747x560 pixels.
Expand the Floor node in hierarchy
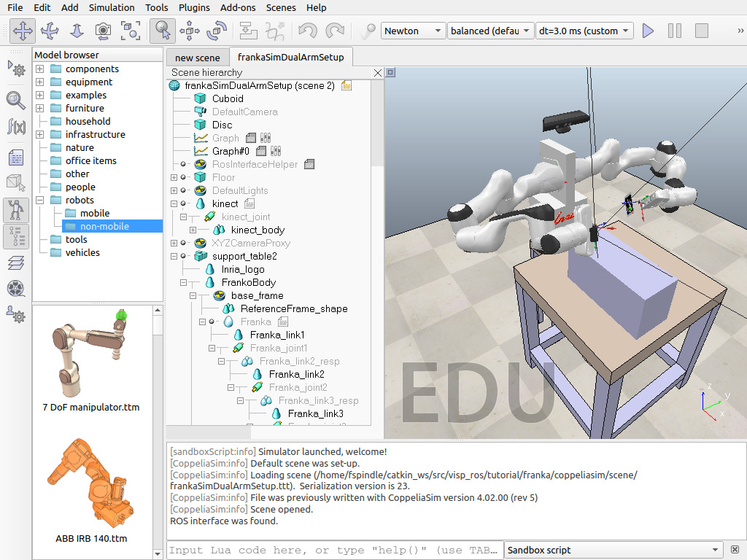click(x=174, y=178)
